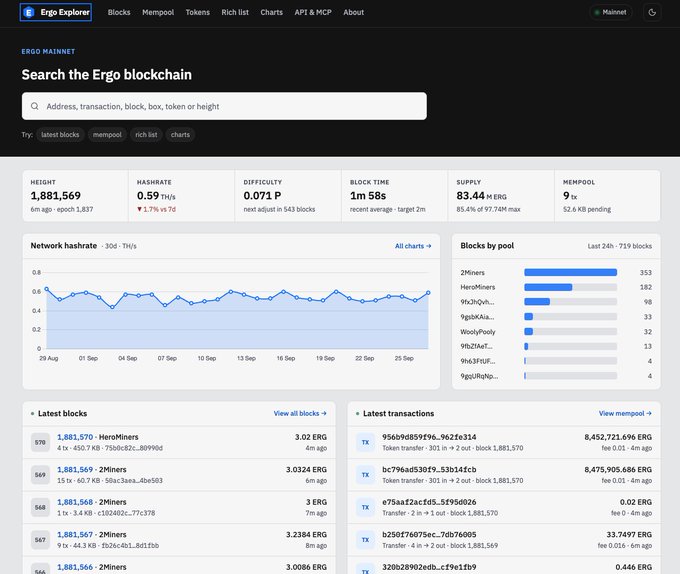680x574 pixels.
Task: Open transaction e75aaf2acfd5...5f95d026
Action: pos(429,502)
